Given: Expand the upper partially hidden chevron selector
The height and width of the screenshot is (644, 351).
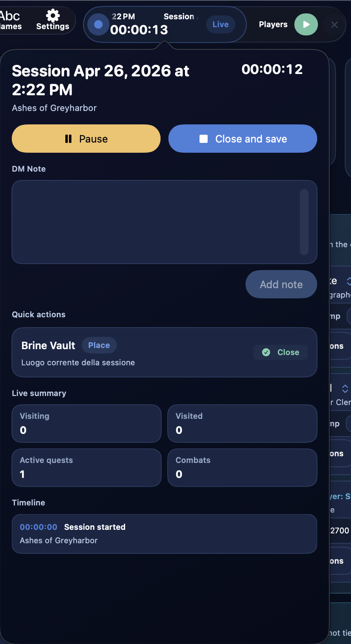Looking at the screenshot, I should pos(349,281).
